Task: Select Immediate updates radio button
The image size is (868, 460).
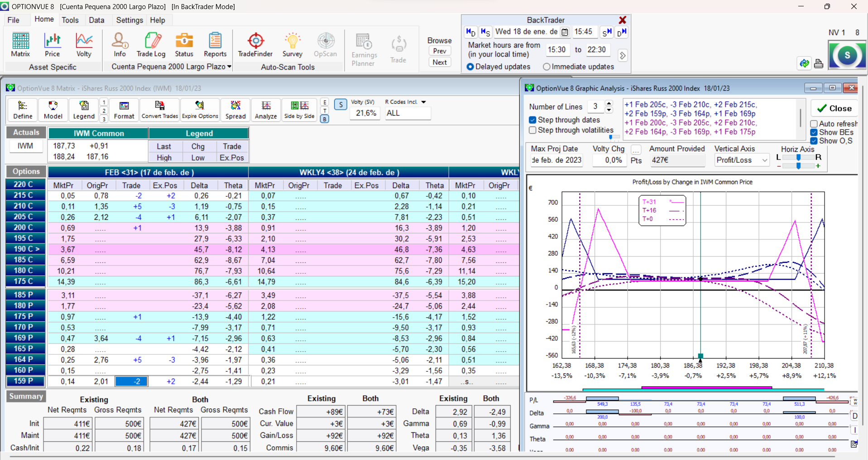Action: pos(547,67)
